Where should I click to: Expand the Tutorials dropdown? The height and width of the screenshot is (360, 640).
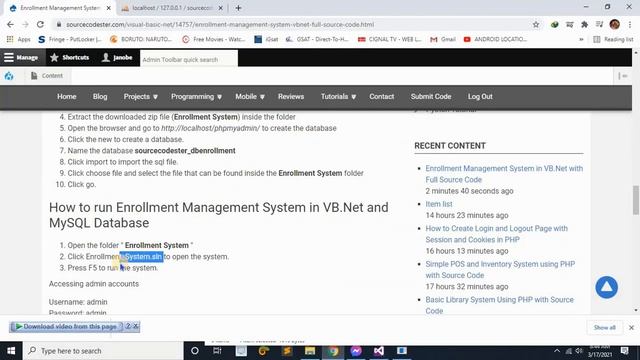coord(338,97)
